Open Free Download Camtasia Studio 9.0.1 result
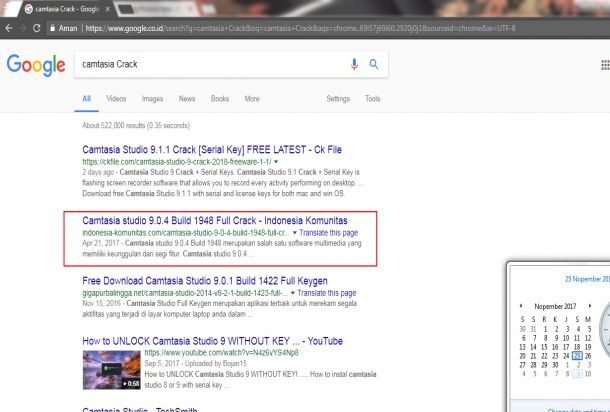Viewport: 610px width, 412px height. click(205, 281)
